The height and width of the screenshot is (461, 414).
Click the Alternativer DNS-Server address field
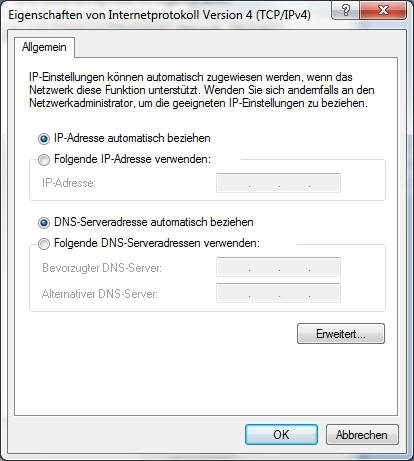click(278, 293)
